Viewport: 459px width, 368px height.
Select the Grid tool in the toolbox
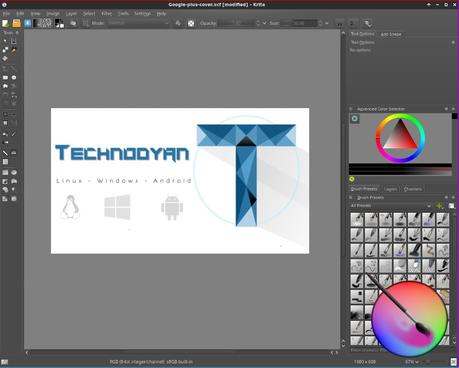pos(5,162)
